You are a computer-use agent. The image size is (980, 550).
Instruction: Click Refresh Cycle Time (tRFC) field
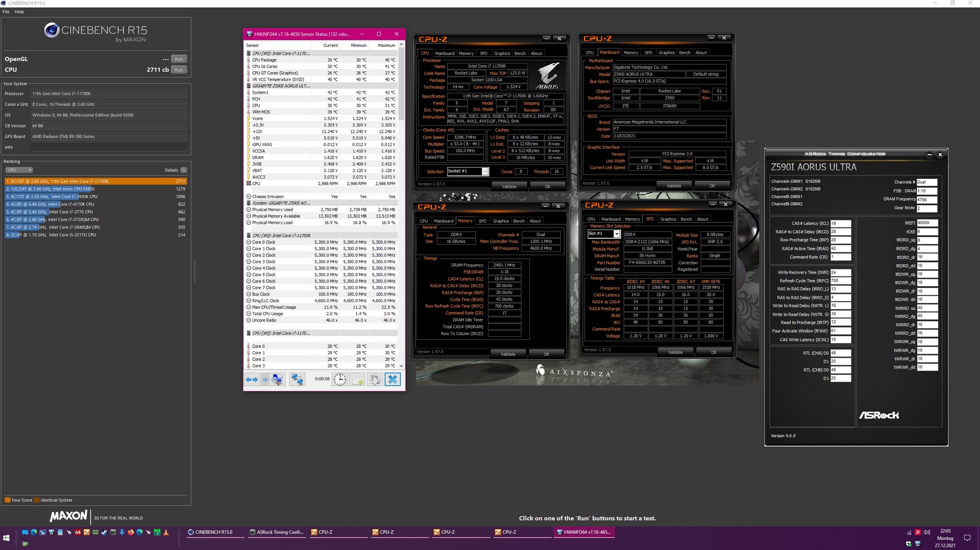840,281
